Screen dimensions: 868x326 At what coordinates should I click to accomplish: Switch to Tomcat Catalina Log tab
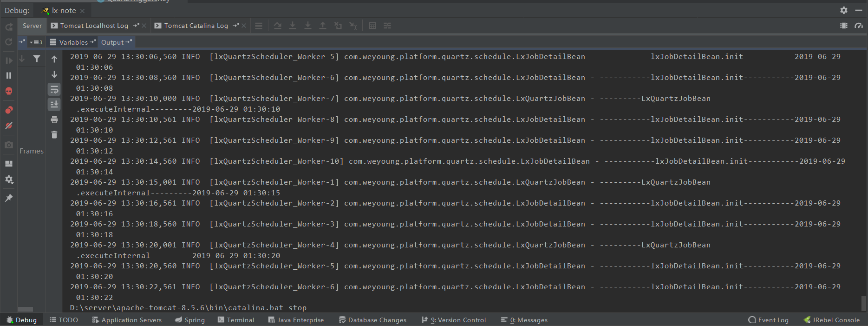click(x=196, y=26)
